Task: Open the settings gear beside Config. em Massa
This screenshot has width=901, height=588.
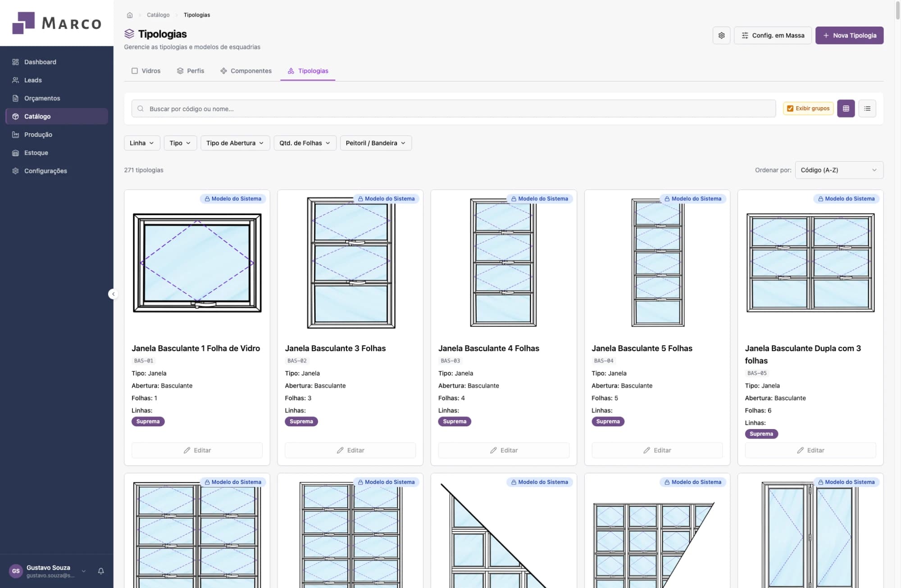Action: tap(721, 35)
